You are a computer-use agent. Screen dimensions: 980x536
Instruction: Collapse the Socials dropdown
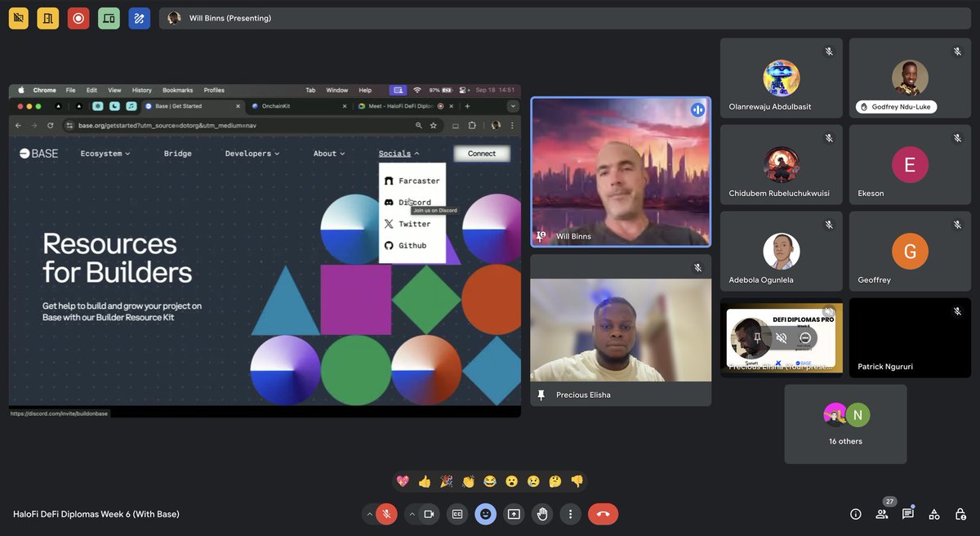(399, 154)
